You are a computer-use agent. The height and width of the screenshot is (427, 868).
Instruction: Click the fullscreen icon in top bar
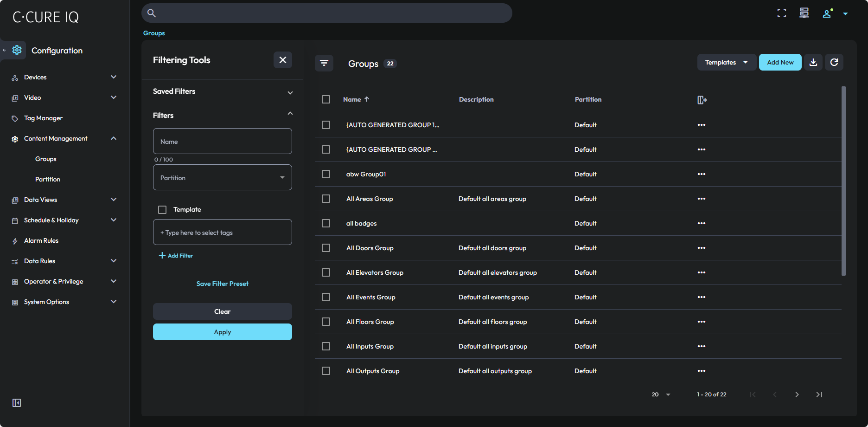(782, 13)
